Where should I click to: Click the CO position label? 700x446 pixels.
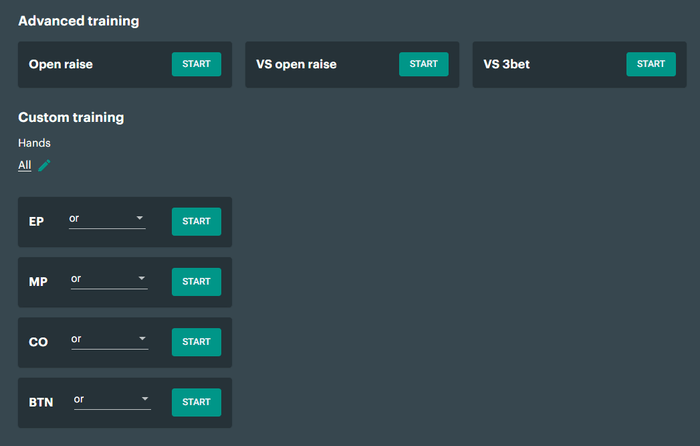point(38,342)
